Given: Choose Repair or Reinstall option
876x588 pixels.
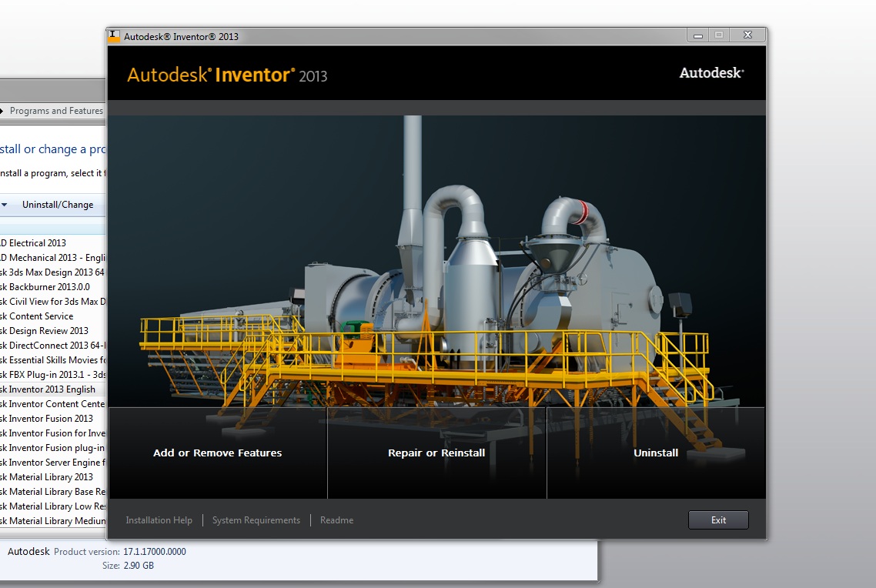Looking at the screenshot, I should click(x=436, y=453).
